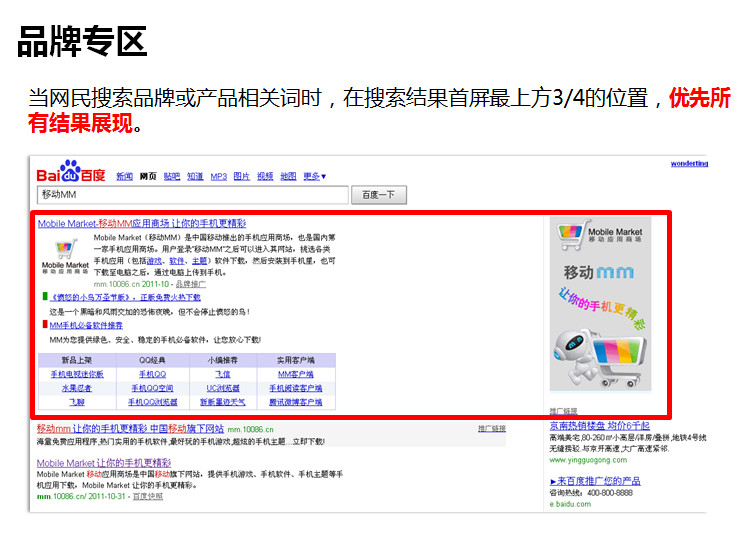Click the 移动mm banner ad on the right

[x=600, y=304]
